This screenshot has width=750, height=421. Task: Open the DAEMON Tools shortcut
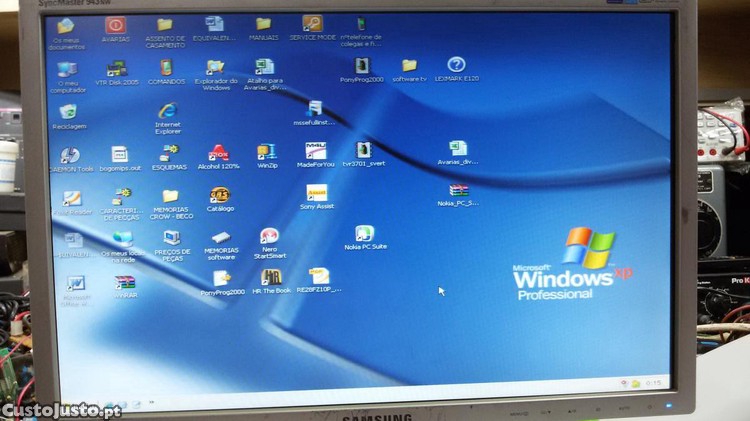70,155
